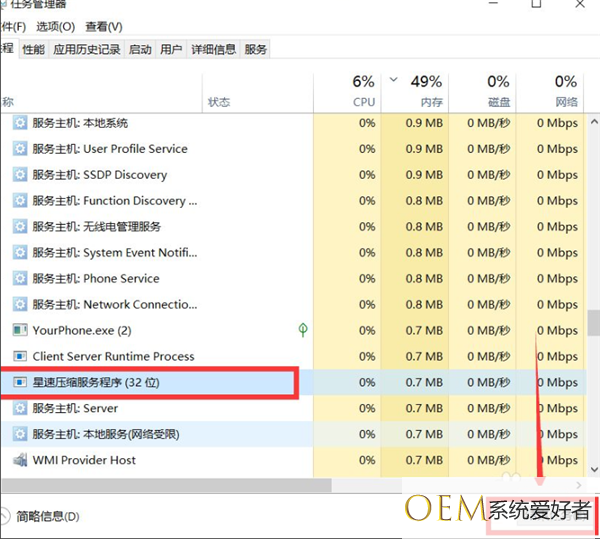600x539 pixels.
Task: Click the sort arrow above the 内存 column
Action: pyautogui.click(x=393, y=80)
